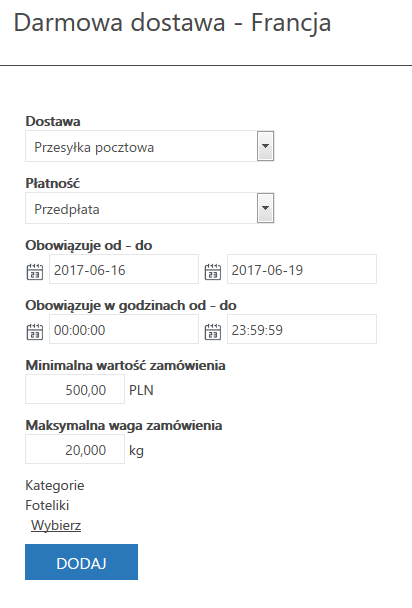Expand the Płatność dropdown arrow
This screenshot has width=412, height=608.
tap(265, 208)
